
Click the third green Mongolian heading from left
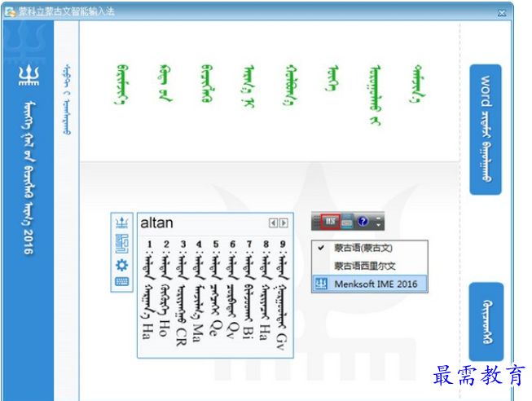[207, 83]
